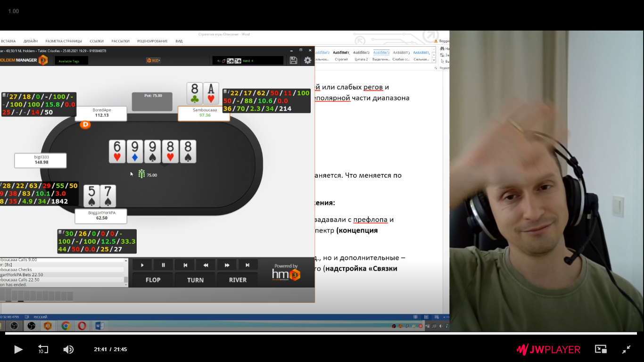This screenshot has height=362, width=644.
Task: Open the РАЗМЕТКА СТРАНИЦЫ tab in Word
Action: (x=64, y=41)
